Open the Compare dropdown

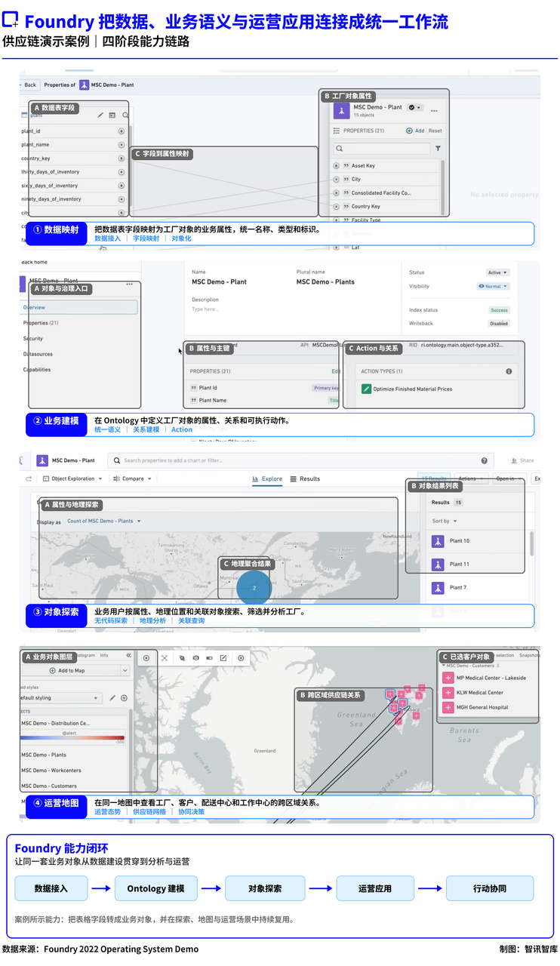pyautogui.click(x=132, y=478)
